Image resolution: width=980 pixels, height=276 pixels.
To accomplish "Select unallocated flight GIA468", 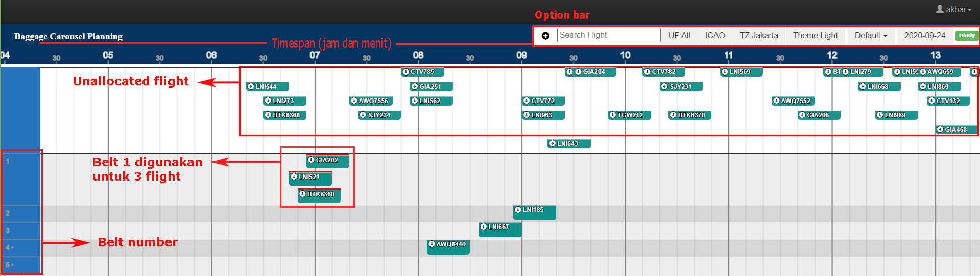I will click(x=957, y=130).
